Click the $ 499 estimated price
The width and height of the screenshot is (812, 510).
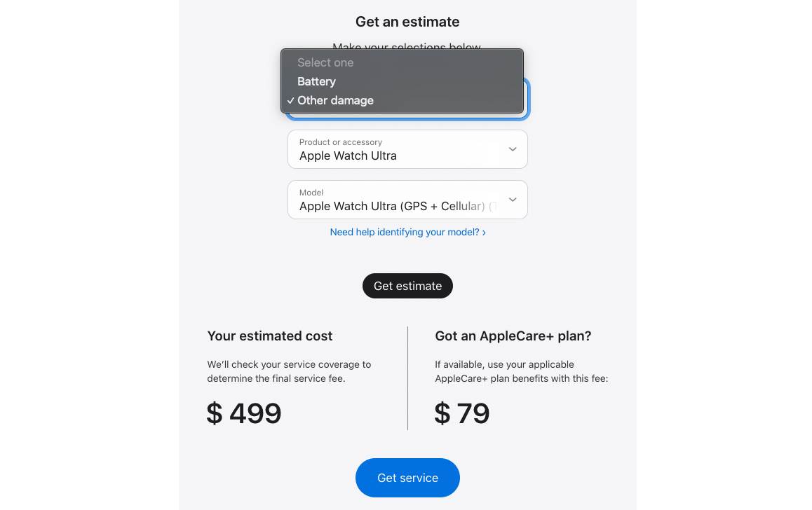click(244, 413)
